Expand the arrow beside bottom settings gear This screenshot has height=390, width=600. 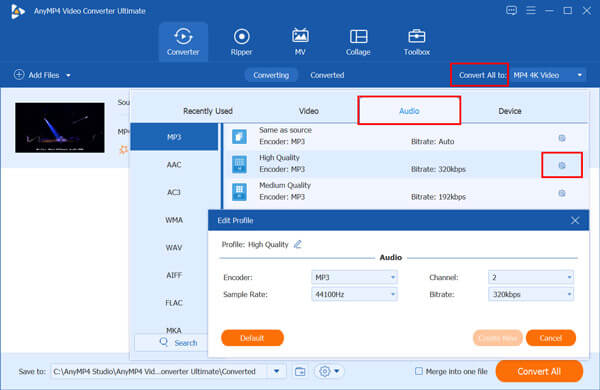(337, 371)
